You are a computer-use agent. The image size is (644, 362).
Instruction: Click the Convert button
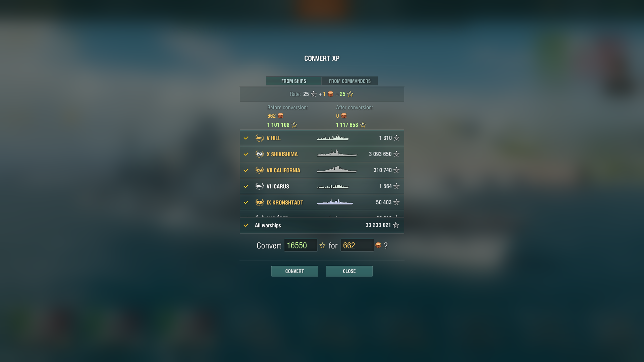coord(294,271)
